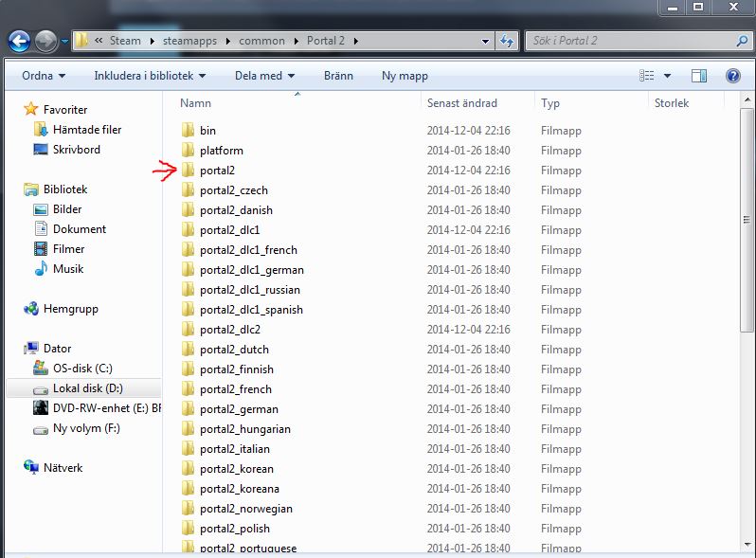Select the 'portal2_dlc1_german' folder icon
This screenshot has width=756, height=558.
(188, 270)
